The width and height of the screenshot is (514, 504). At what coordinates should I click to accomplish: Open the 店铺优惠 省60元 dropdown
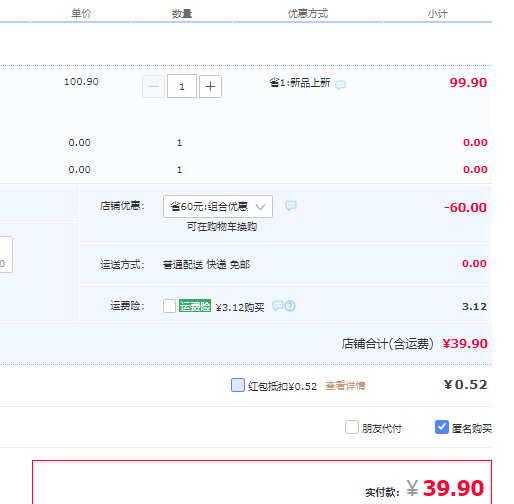tap(218, 207)
